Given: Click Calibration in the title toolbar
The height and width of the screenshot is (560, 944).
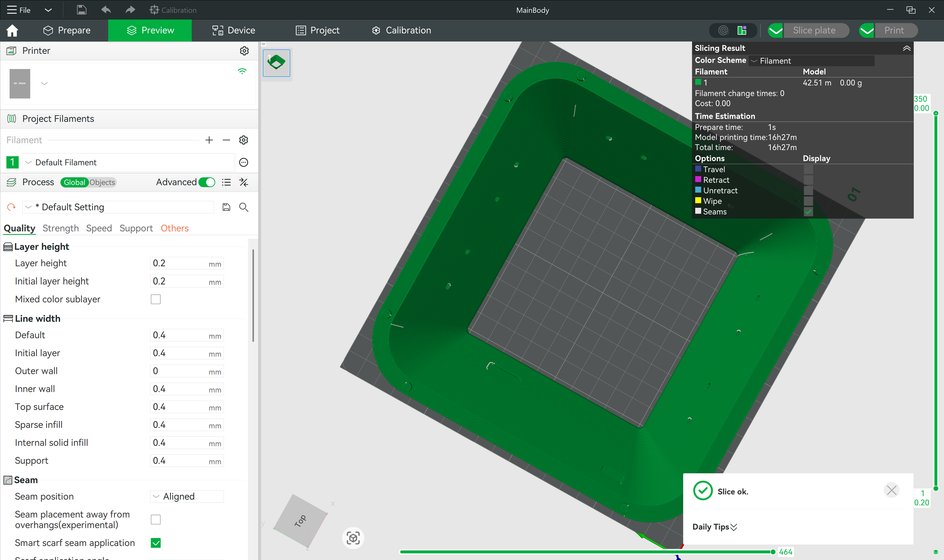Looking at the screenshot, I should [173, 10].
